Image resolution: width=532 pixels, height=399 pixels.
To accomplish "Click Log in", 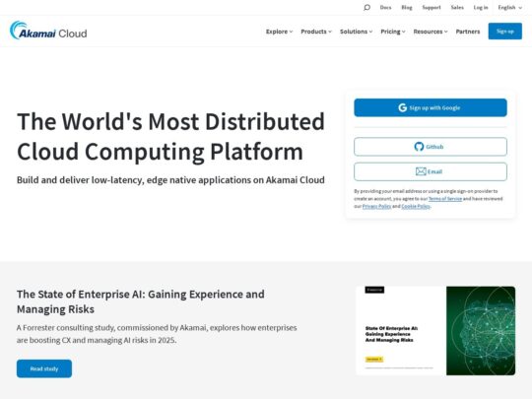I will coord(481,8).
